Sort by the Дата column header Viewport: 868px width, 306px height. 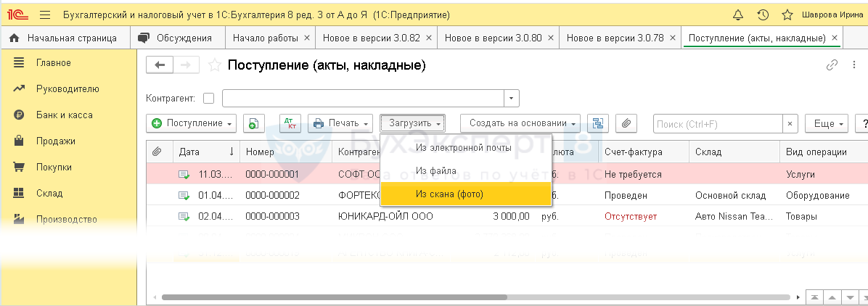tap(206, 152)
